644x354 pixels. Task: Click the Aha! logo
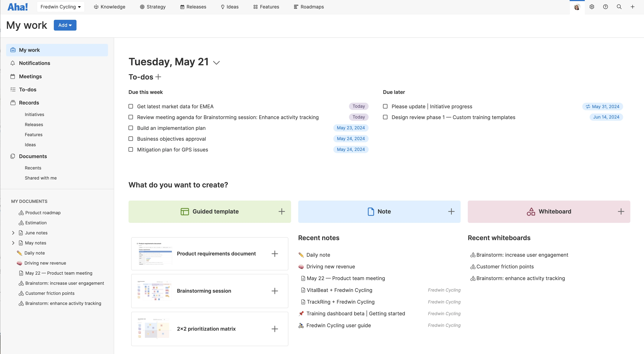pos(17,7)
